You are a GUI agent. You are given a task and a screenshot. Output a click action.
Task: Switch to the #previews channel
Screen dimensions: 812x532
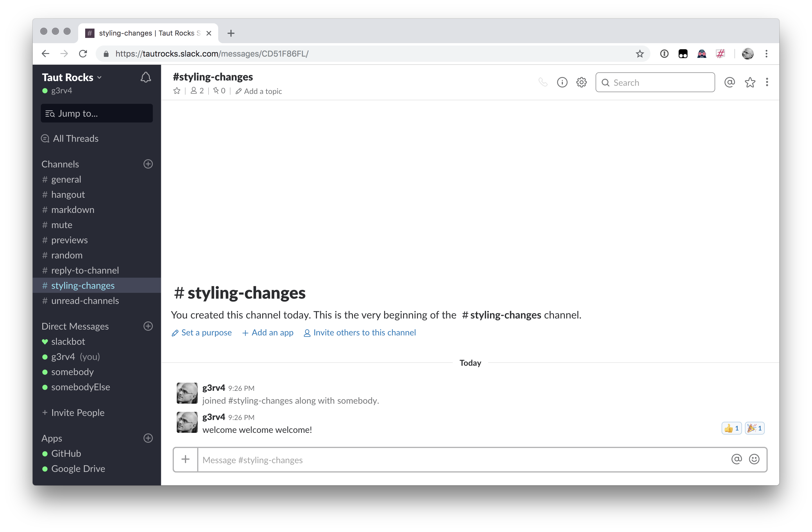(97, 240)
